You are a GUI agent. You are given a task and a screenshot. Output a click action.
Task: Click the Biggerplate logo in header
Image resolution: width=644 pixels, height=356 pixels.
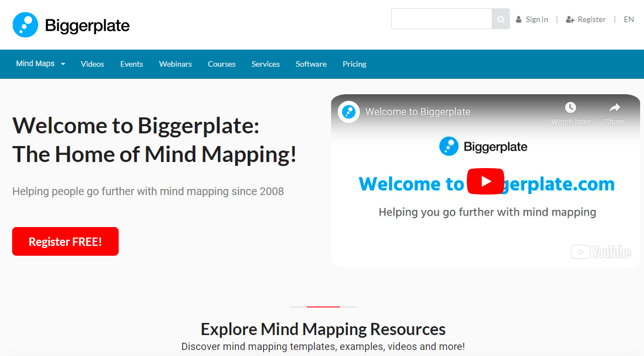[x=71, y=25]
